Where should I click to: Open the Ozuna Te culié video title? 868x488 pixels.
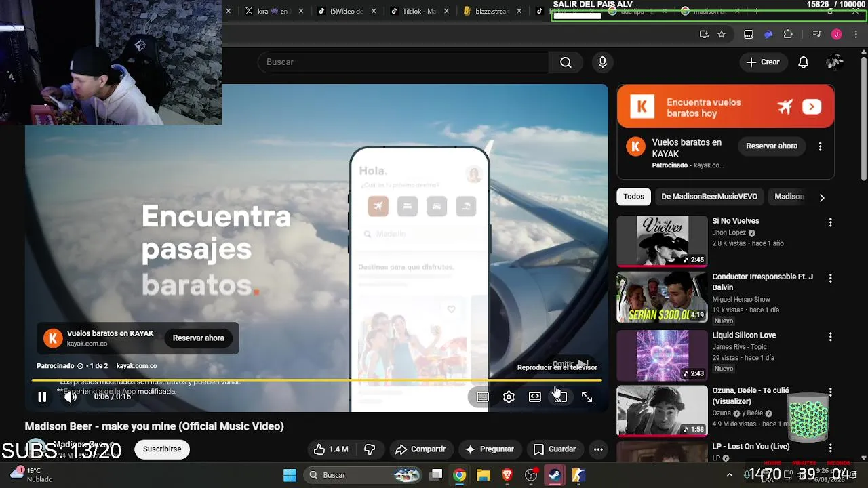coord(751,396)
